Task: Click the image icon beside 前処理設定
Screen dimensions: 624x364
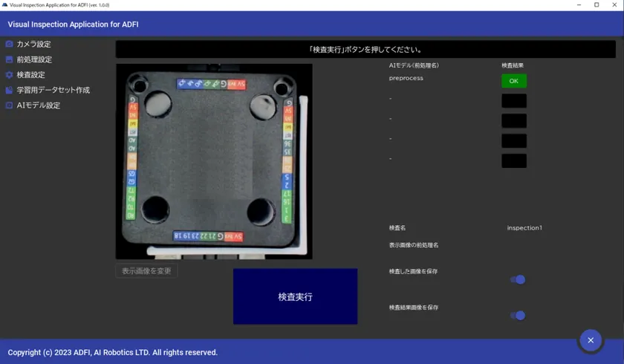Action: (9, 59)
